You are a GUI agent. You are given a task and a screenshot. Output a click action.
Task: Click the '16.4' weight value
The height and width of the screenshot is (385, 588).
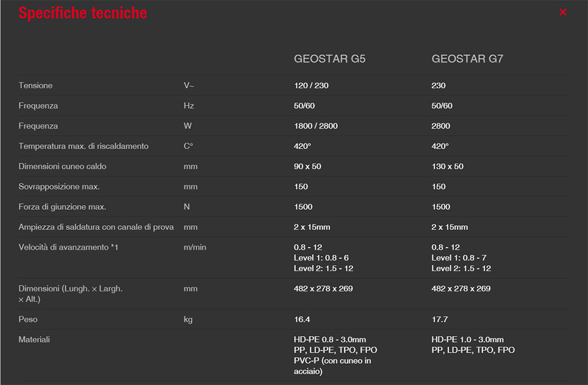tap(302, 320)
